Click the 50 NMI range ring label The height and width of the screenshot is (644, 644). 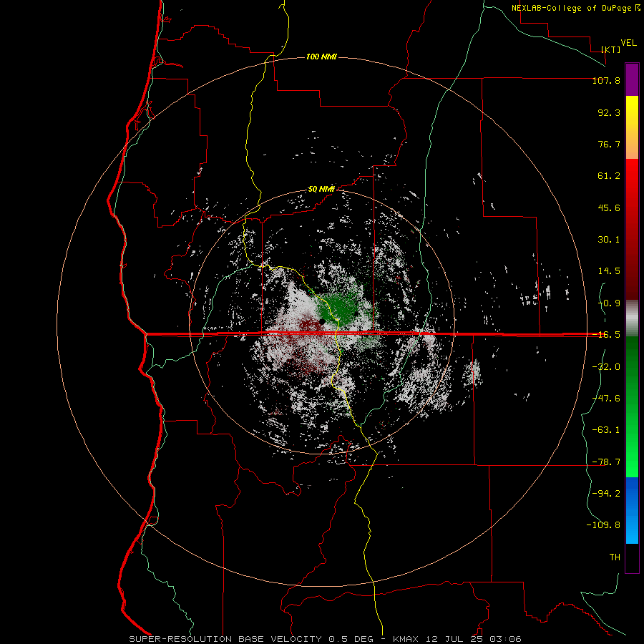pos(321,189)
